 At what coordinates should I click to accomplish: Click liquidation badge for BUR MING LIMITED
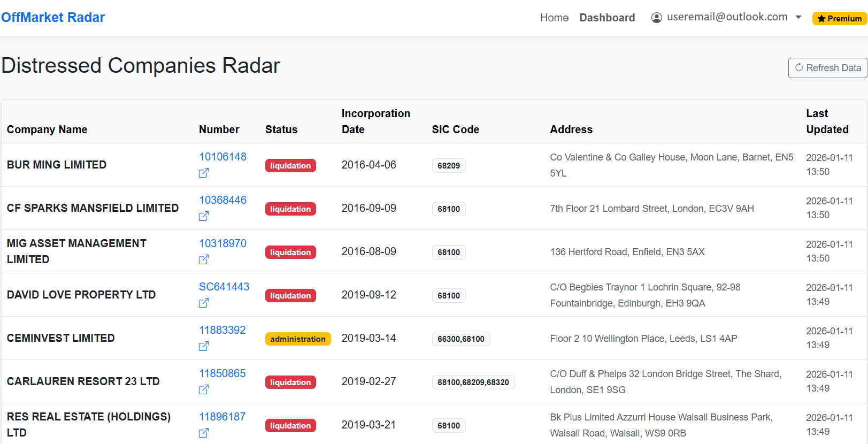click(x=290, y=166)
